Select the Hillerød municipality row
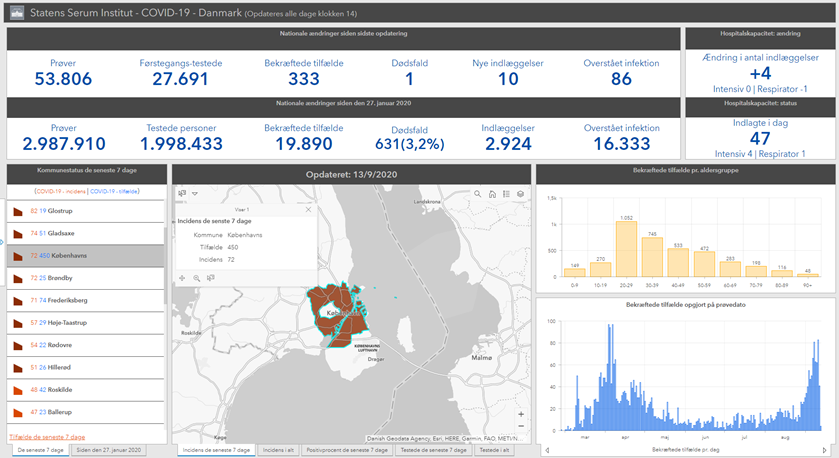839x458 pixels. point(86,368)
